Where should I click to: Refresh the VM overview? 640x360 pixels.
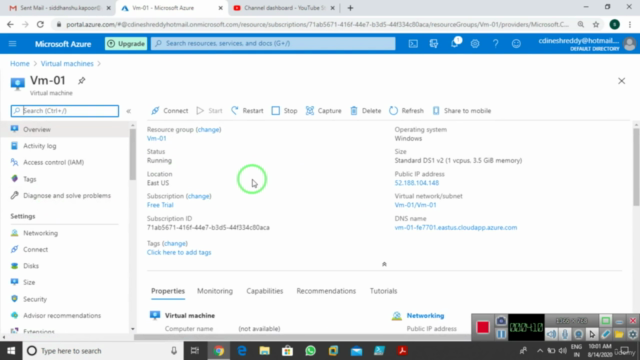click(x=407, y=111)
